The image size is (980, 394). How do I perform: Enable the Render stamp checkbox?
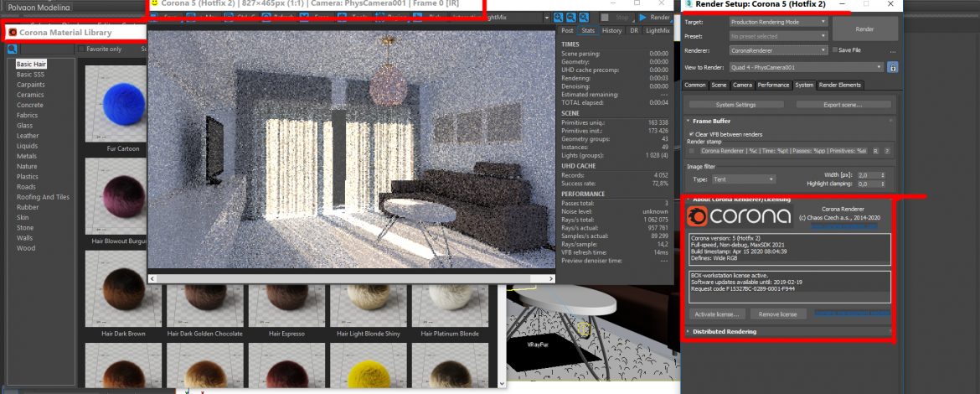pos(691,151)
